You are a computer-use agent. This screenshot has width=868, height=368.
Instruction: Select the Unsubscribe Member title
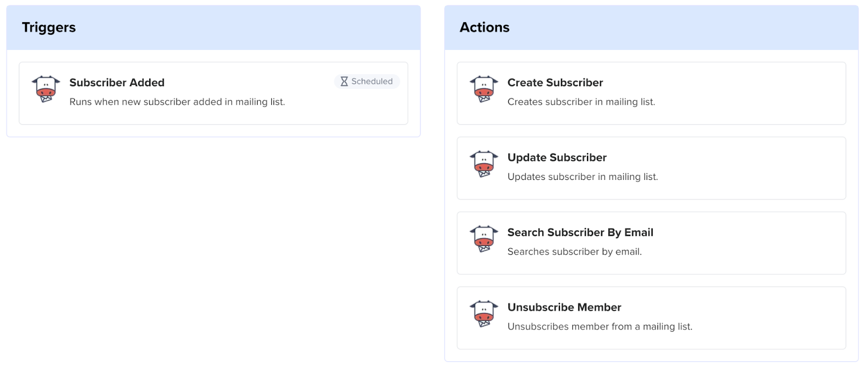(564, 307)
